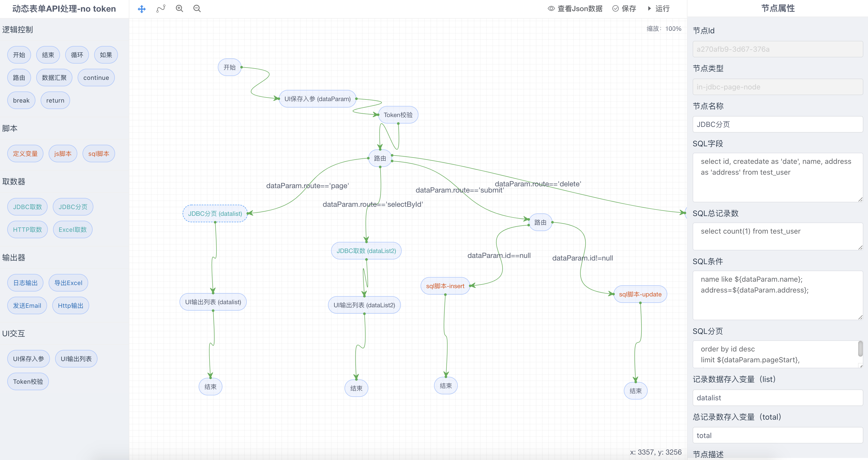Viewport: 868px width, 460px height.
Task: Choose the HTTP取数 fetcher component
Action: (27, 230)
